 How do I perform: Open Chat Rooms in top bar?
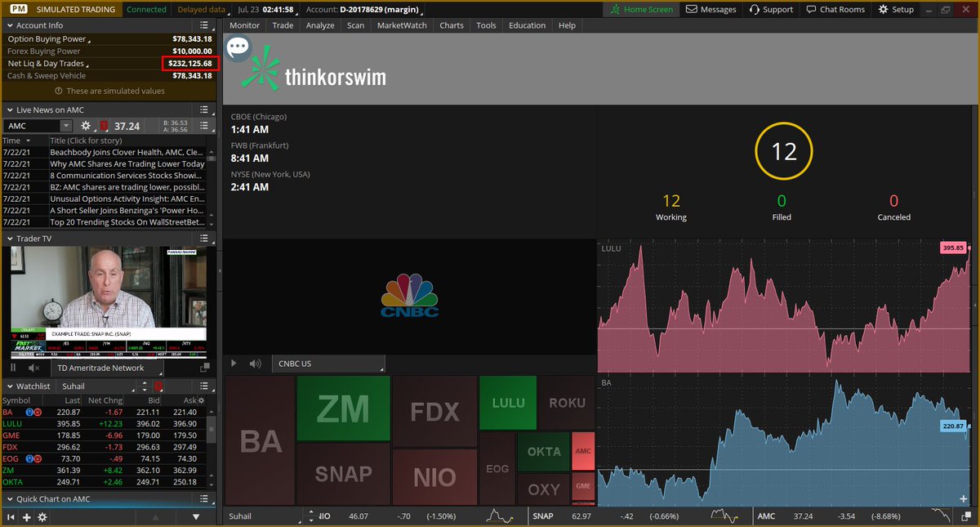click(835, 9)
